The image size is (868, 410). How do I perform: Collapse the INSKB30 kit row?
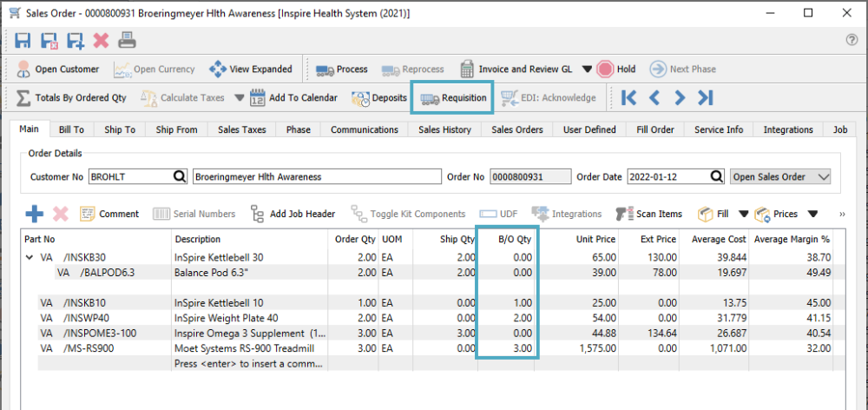[x=29, y=258]
